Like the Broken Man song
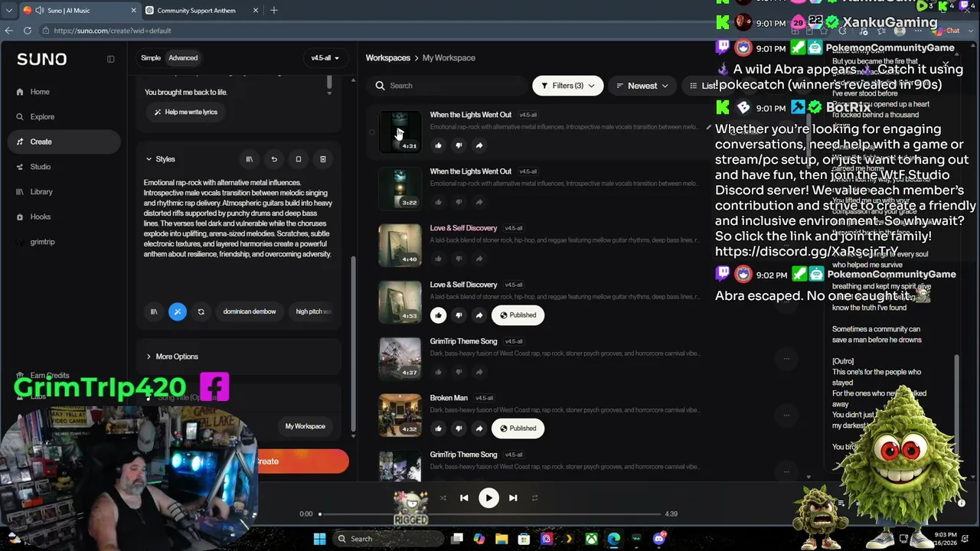The image size is (980, 551). [438, 429]
